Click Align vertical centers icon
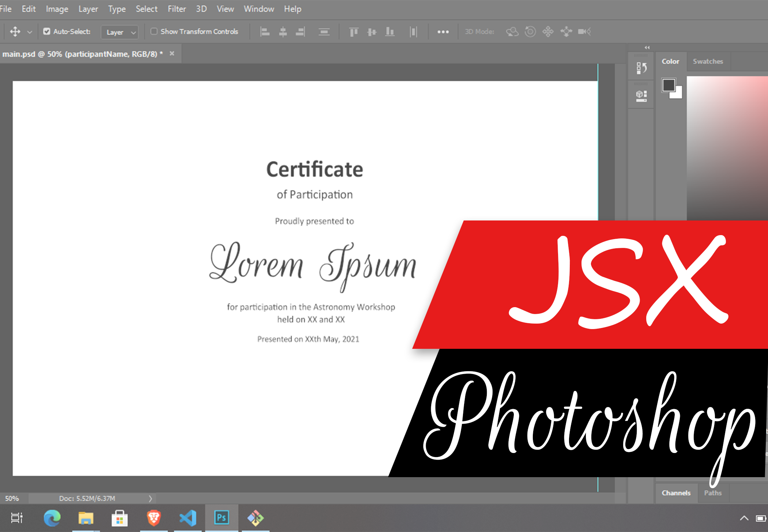Viewport: 768px width, 532px height. (372, 32)
